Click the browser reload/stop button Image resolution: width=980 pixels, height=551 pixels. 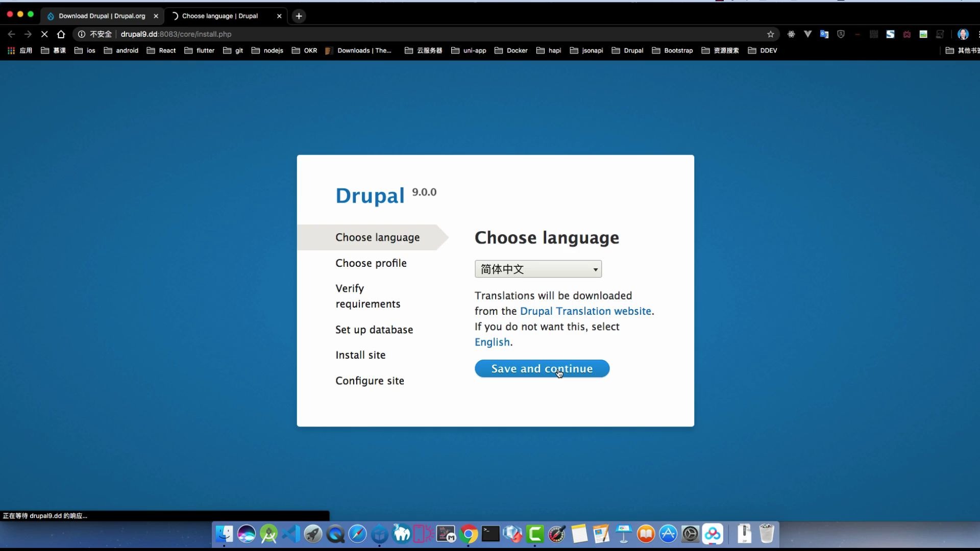pyautogui.click(x=44, y=34)
